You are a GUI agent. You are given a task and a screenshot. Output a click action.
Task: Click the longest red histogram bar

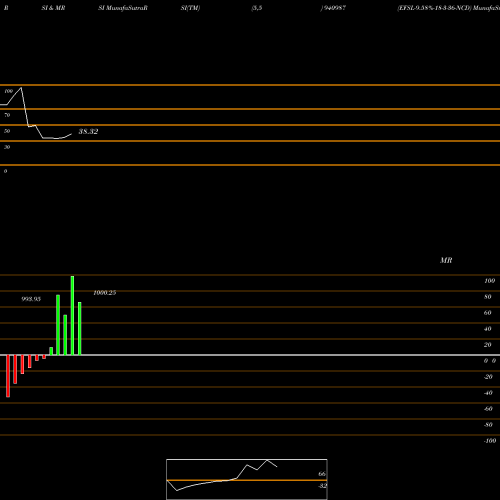8,376
